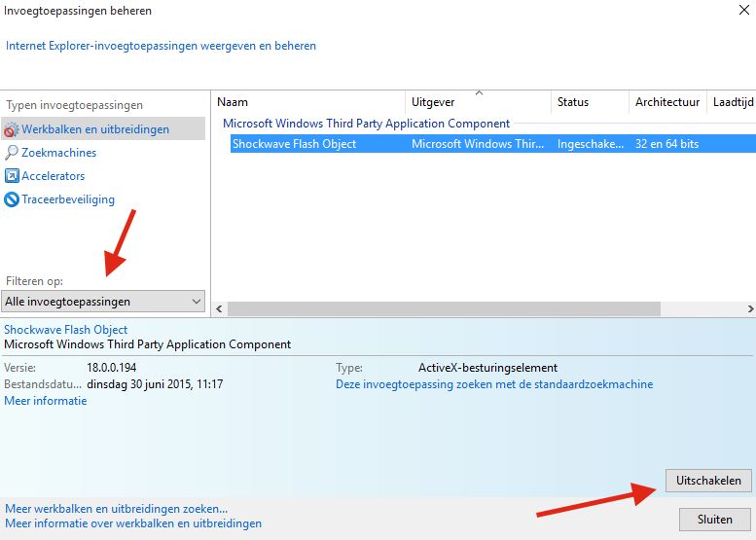Open the Filteren op dropdown
The height and width of the screenshot is (540, 756).
103,302
